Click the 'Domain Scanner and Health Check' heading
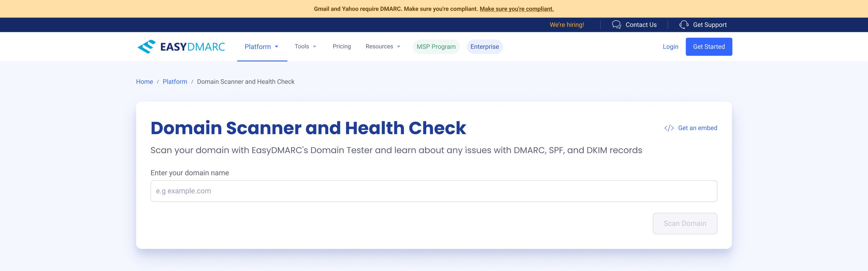This screenshot has width=868, height=271. [308, 128]
